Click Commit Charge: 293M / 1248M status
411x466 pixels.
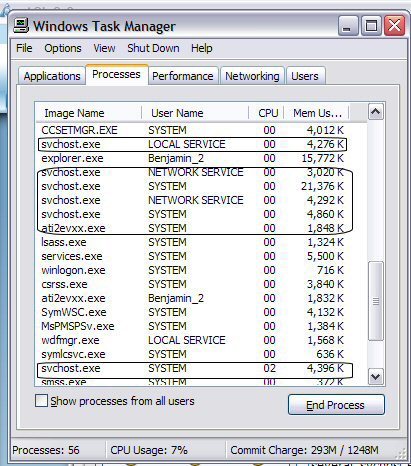point(304,450)
